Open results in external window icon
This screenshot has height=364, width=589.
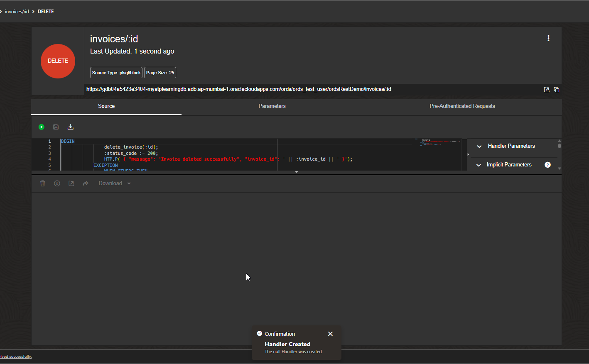coord(71,183)
